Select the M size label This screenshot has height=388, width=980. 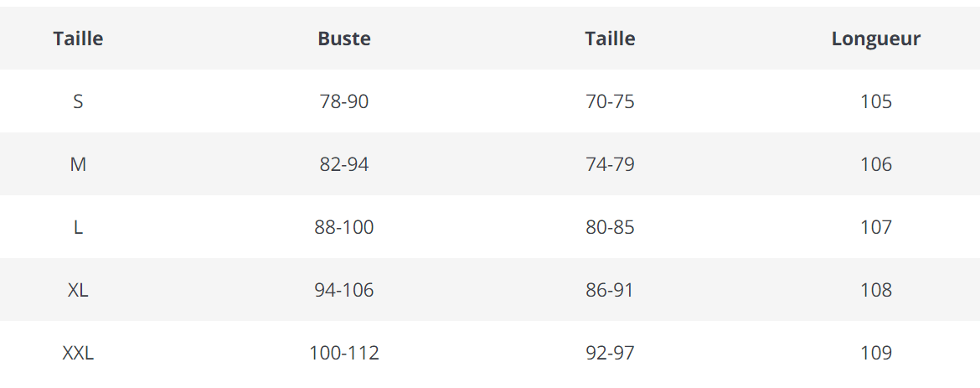tap(78, 164)
